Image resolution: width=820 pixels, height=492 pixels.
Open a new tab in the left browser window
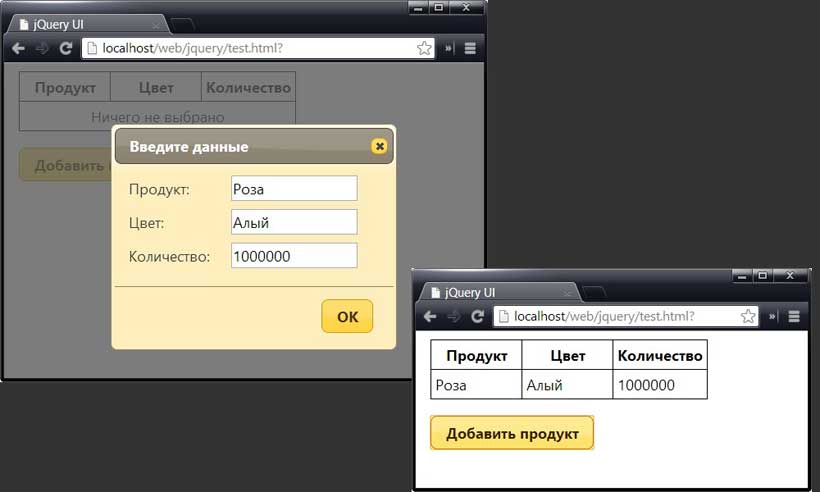pos(183,24)
